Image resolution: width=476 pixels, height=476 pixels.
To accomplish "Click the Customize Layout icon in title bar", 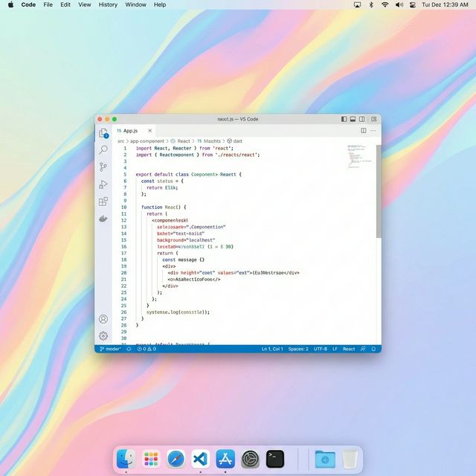I will (373, 119).
